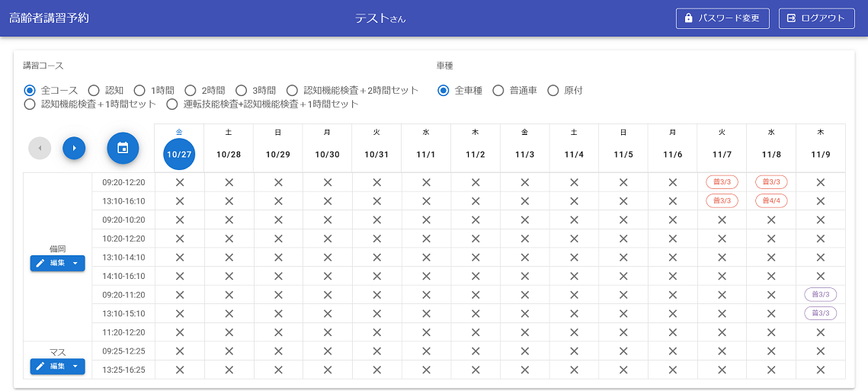868x391 pixels.
Task: Click the pencil icon on マス 編集
Action: coord(40,367)
